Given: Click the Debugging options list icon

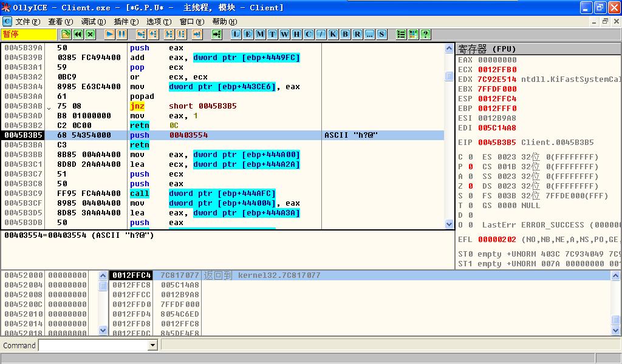Looking at the screenshot, I should (x=401, y=35).
